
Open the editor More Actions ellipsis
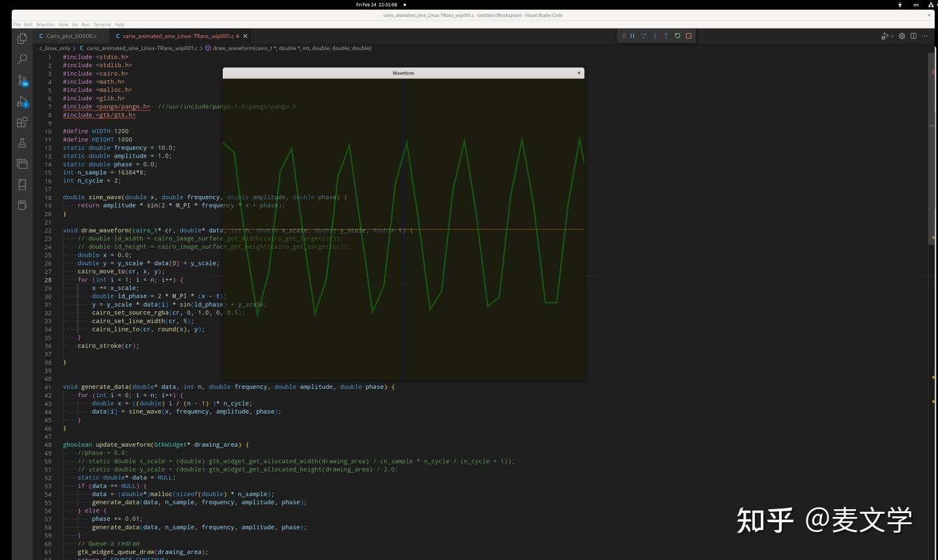[x=925, y=36]
